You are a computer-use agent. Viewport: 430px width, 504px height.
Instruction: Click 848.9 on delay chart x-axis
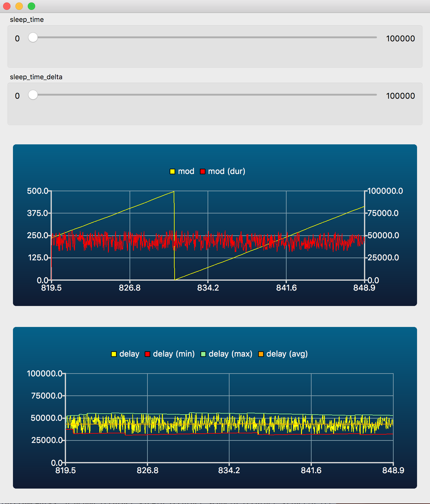[x=393, y=470]
